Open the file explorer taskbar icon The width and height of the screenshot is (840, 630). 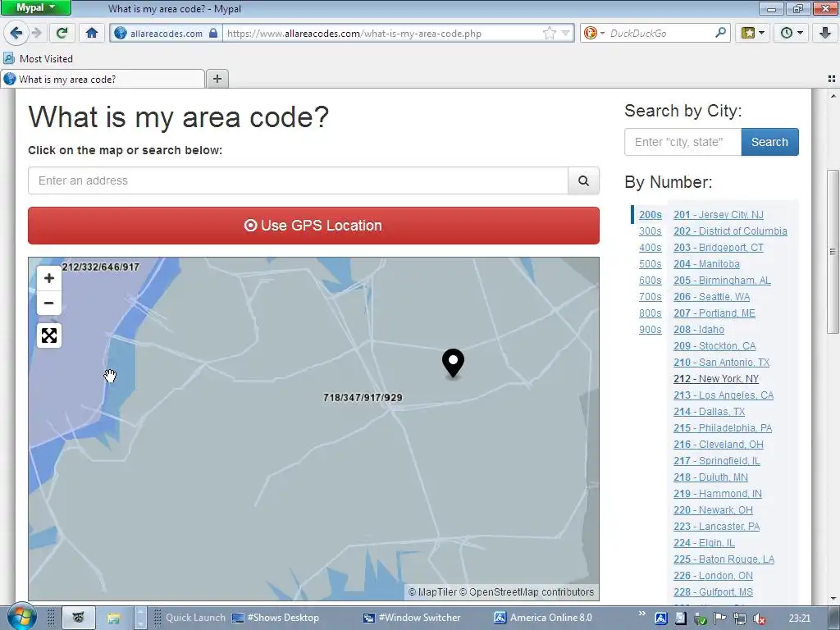(113, 618)
